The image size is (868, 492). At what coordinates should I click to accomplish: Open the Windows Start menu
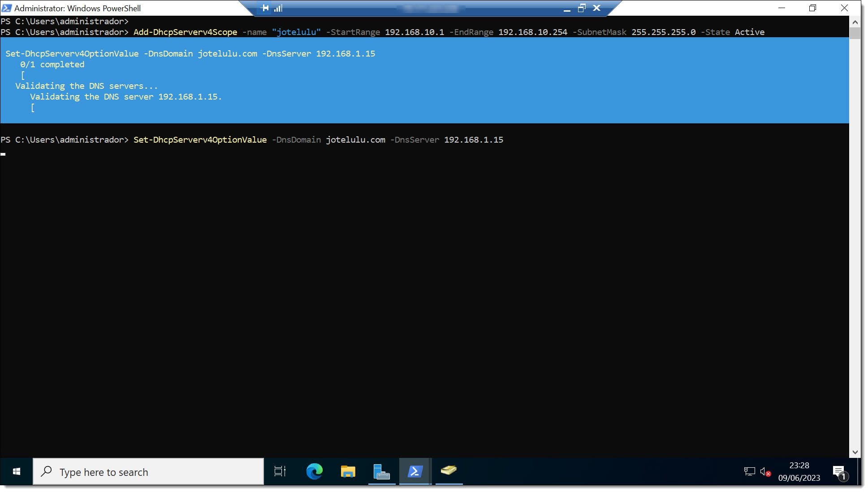[17, 471]
